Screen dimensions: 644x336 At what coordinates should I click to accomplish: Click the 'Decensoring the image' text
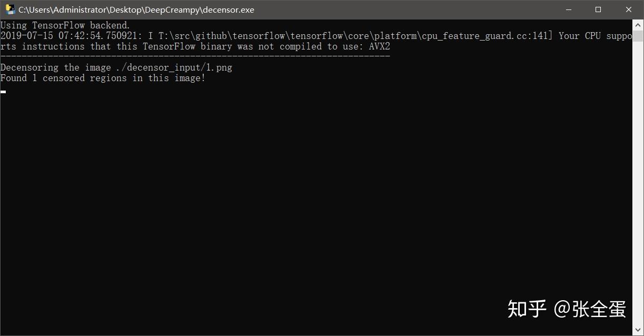pos(56,67)
